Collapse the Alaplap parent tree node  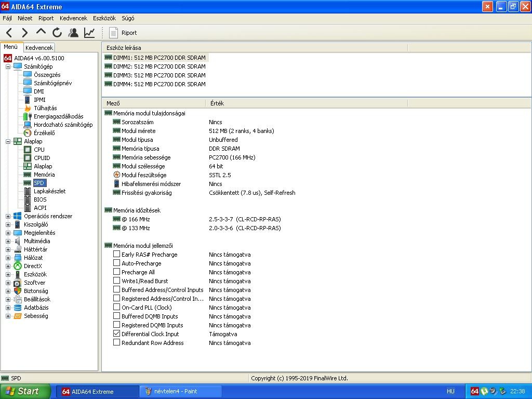tap(8, 141)
